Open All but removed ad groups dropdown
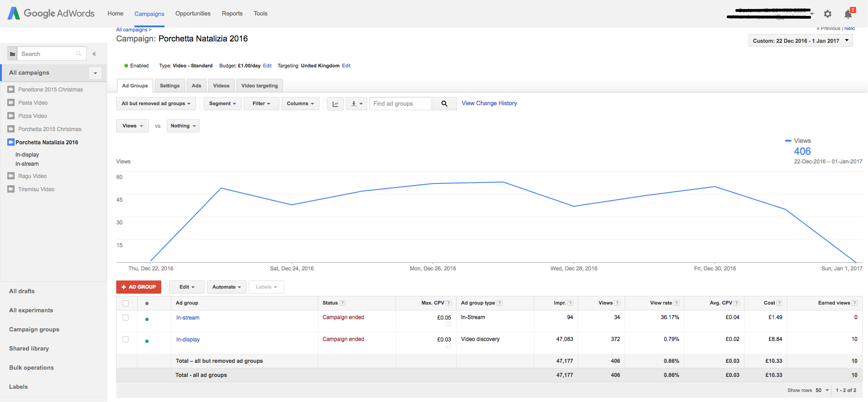868x402 pixels. (x=156, y=104)
